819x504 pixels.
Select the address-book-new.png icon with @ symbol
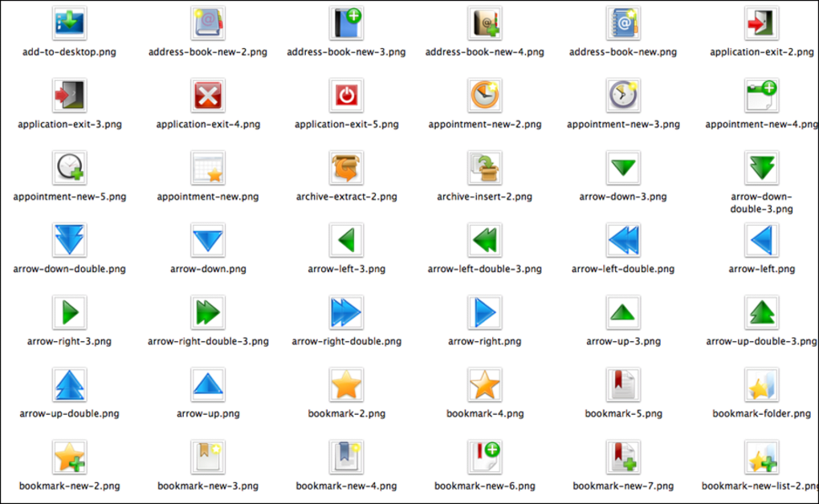click(623, 22)
